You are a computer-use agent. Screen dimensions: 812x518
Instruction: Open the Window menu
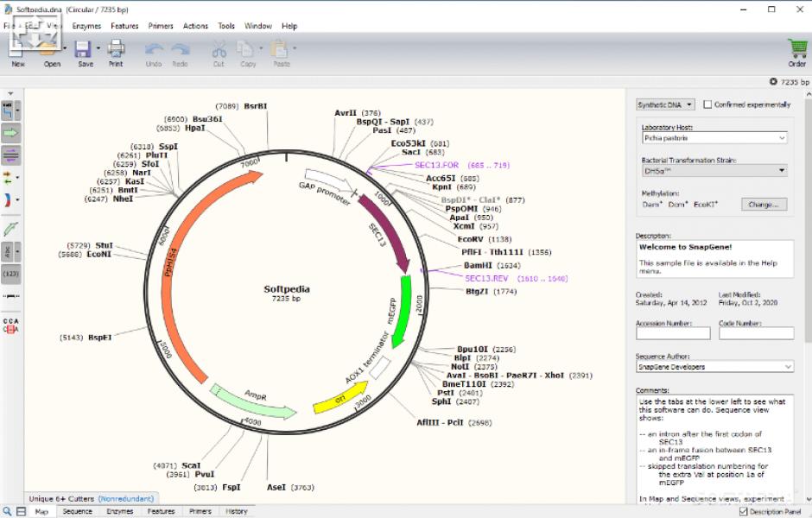[258, 26]
